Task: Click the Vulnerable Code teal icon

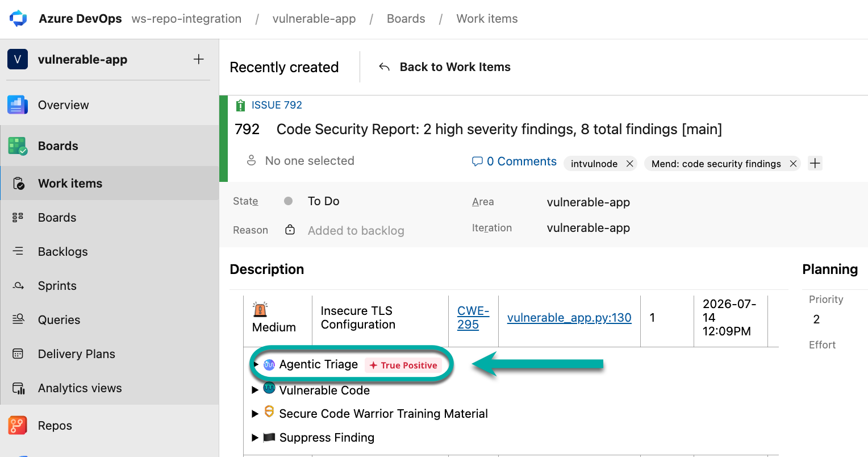Action: (269, 389)
